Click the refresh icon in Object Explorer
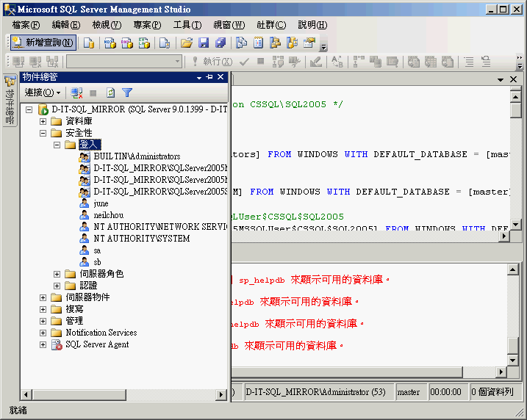Viewport: 527px width, 420px height. (x=110, y=93)
